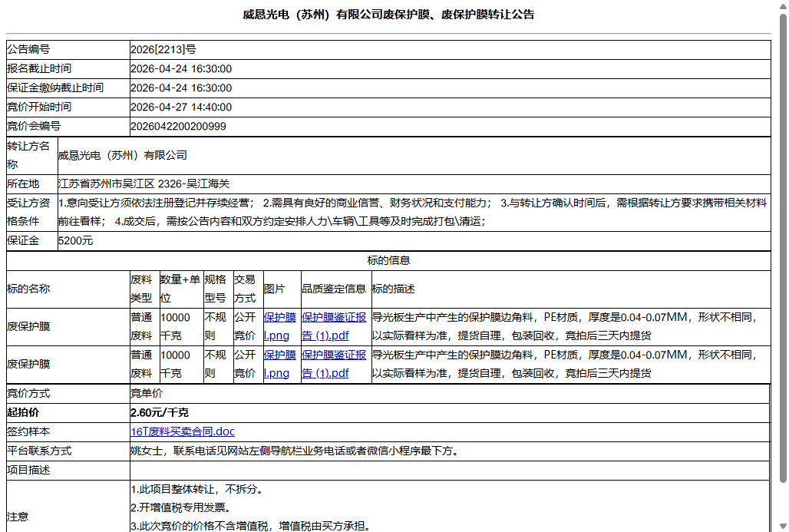Click the location text 江苏省苏州市吴江区 2326-吴江海关

pyautogui.click(x=144, y=183)
